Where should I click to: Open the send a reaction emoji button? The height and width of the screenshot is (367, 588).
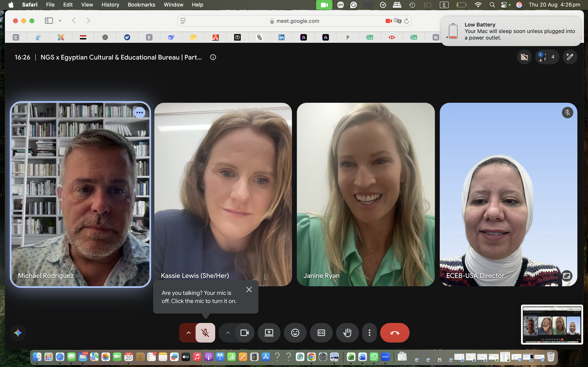tap(295, 333)
